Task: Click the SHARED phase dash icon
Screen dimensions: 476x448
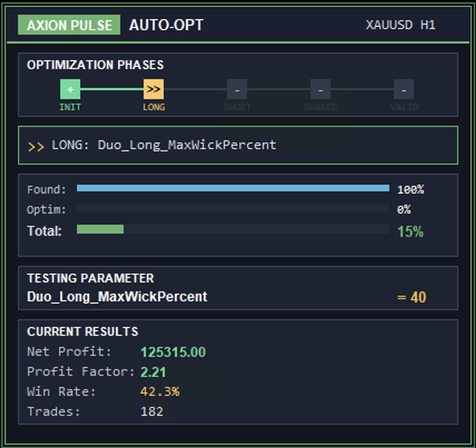Action: coord(321,89)
